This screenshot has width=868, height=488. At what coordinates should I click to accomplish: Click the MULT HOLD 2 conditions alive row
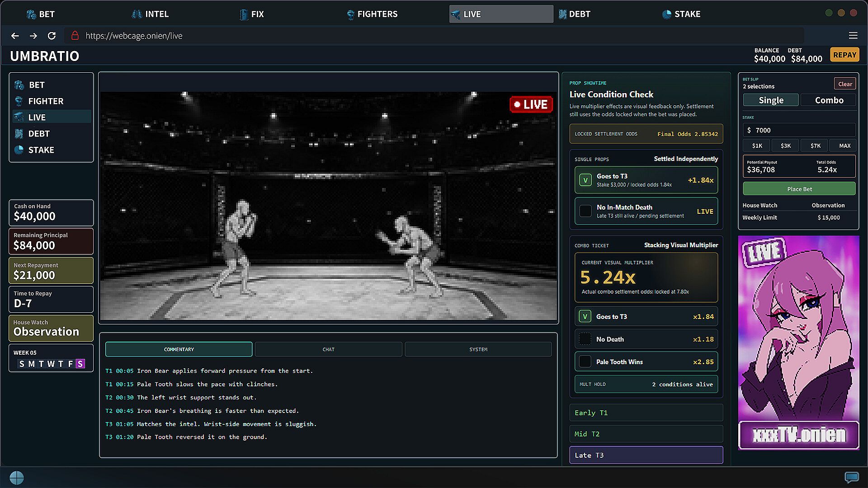click(x=646, y=384)
